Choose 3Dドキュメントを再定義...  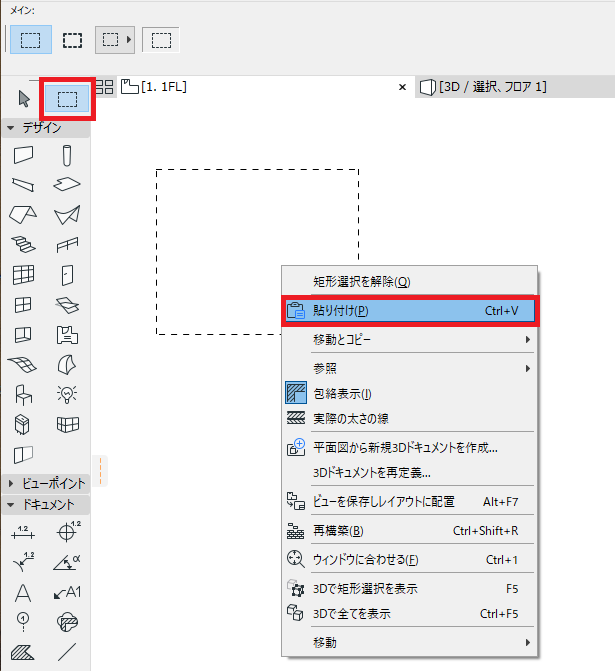tap(410, 472)
